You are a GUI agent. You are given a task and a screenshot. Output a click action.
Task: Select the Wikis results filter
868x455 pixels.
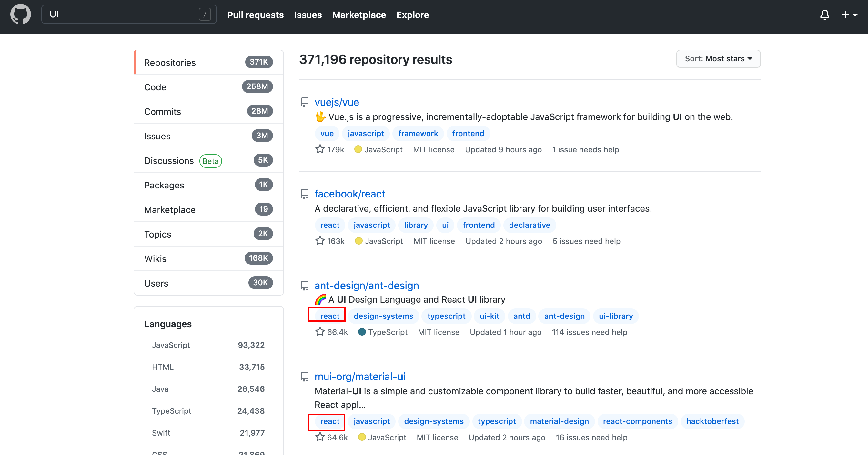[x=208, y=259]
